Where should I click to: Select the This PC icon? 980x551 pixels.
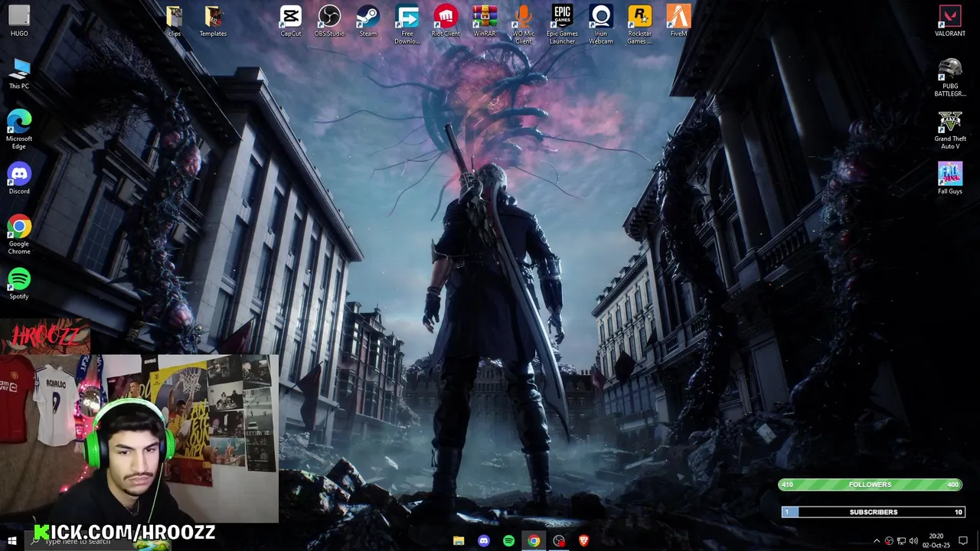click(19, 73)
